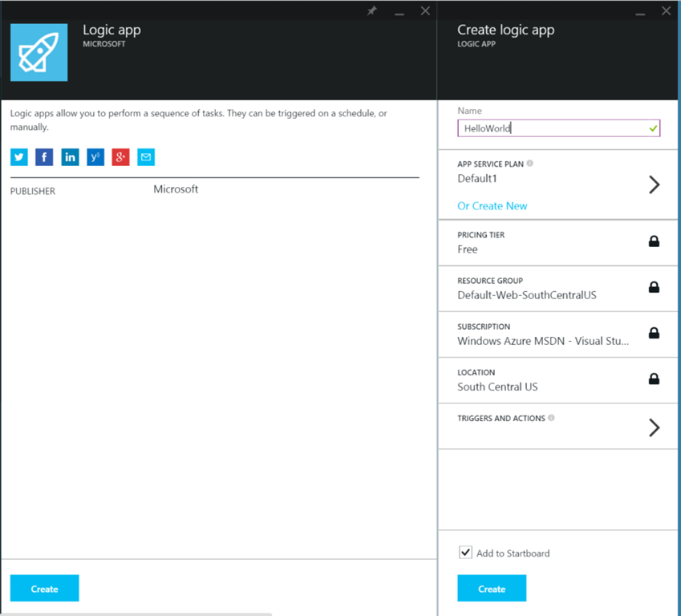
Task: Click the Logic app rocket logo
Action: point(39,53)
